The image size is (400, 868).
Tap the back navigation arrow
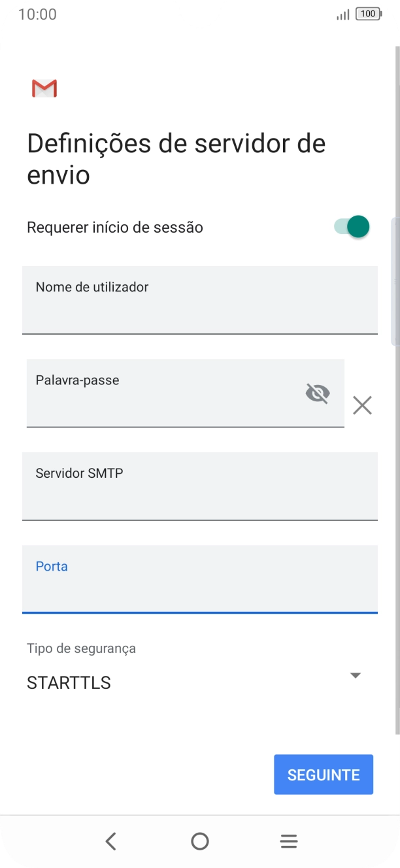point(111,841)
